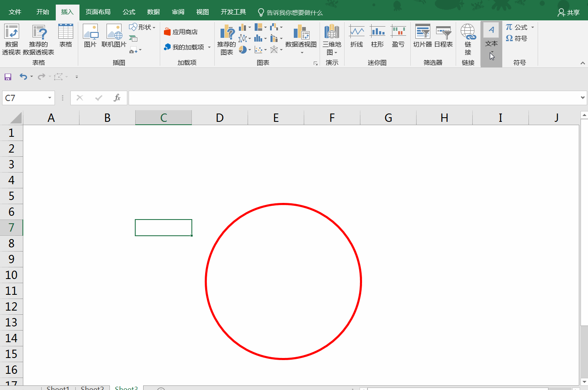Insert a Win/Loss sparkline (盈亏)
Screen dimensions: 588x390
398,36
